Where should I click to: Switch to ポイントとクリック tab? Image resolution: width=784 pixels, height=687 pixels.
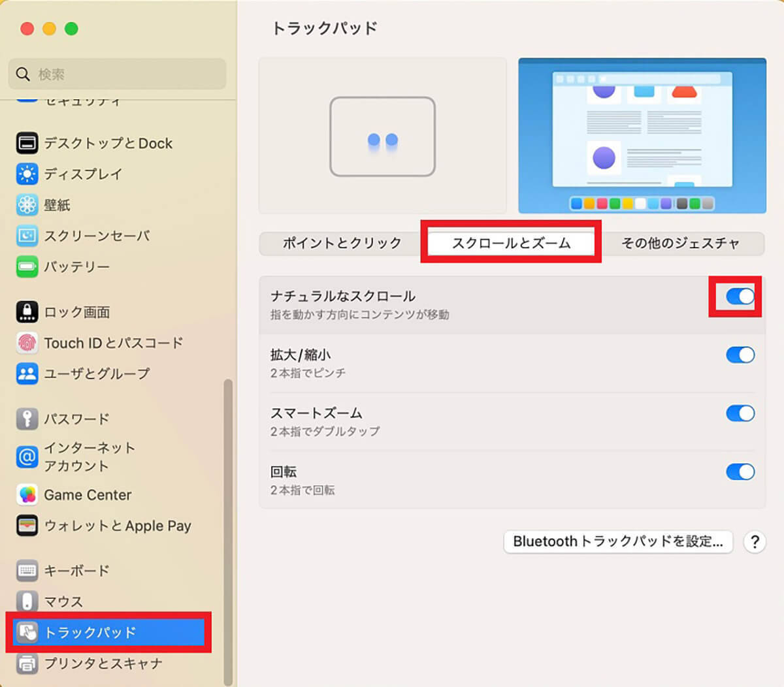click(342, 244)
